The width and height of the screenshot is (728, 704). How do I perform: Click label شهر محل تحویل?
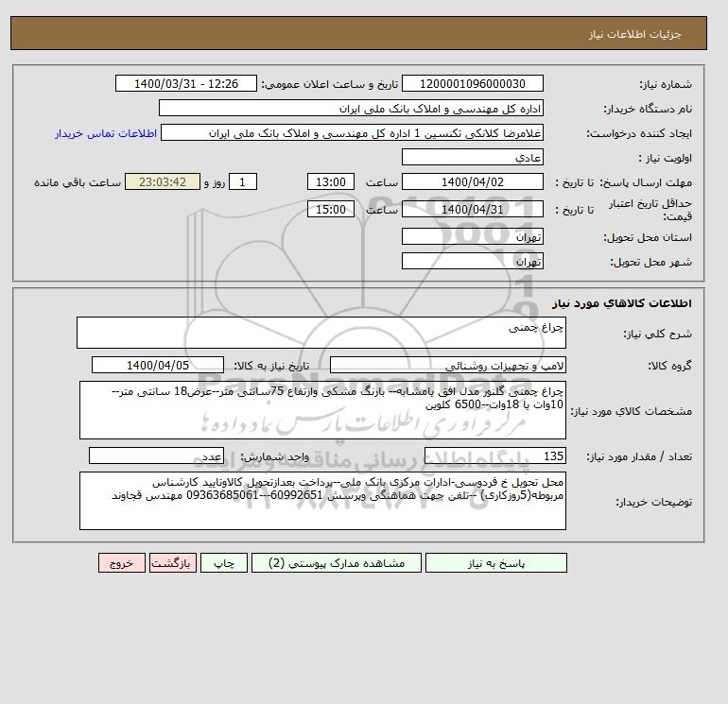pyautogui.click(x=650, y=262)
